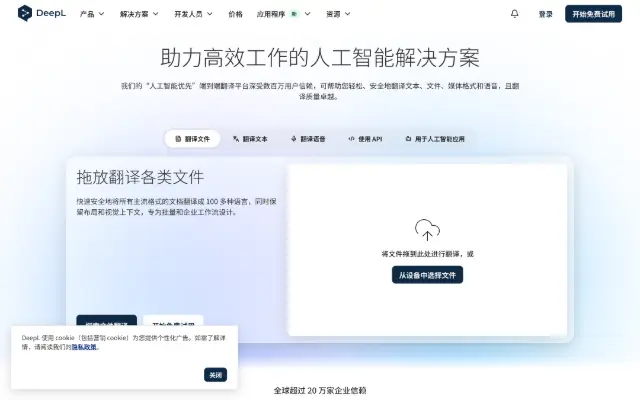Viewport: 640px width, 400px height.
Task: Click the translate icon on 翻译文本 tab
Action: point(236,139)
